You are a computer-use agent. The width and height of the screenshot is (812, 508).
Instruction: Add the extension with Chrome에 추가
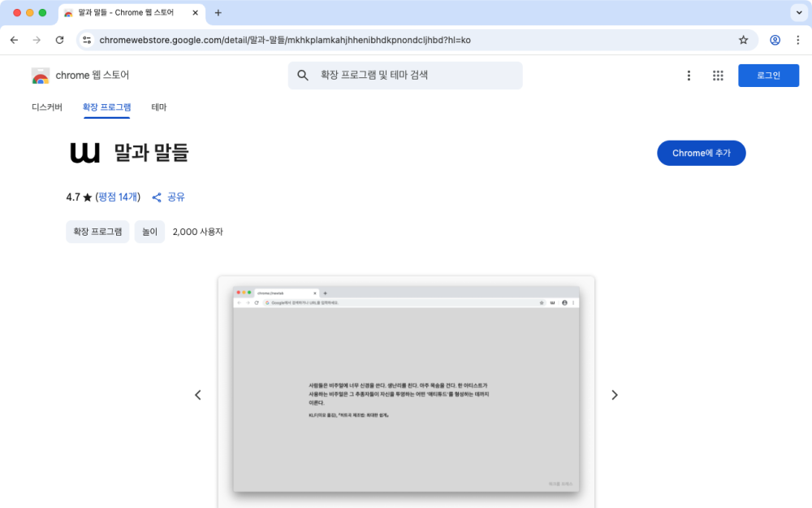click(x=701, y=153)
